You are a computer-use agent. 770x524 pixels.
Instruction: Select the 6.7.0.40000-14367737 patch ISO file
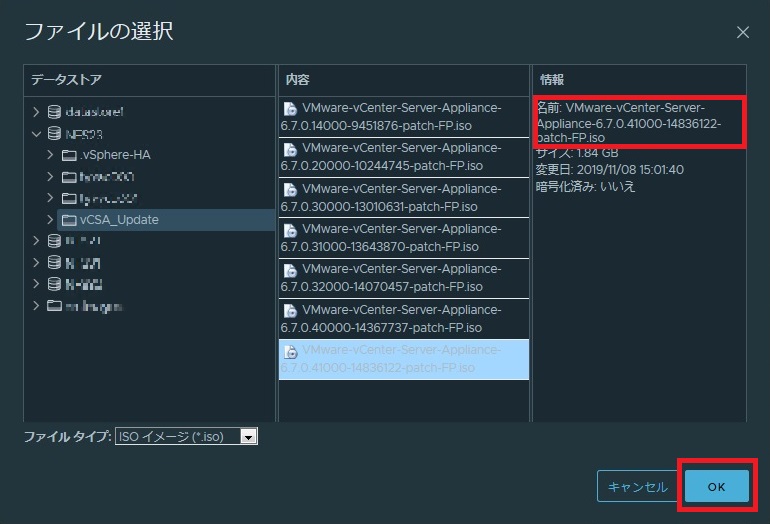point(404,319)
